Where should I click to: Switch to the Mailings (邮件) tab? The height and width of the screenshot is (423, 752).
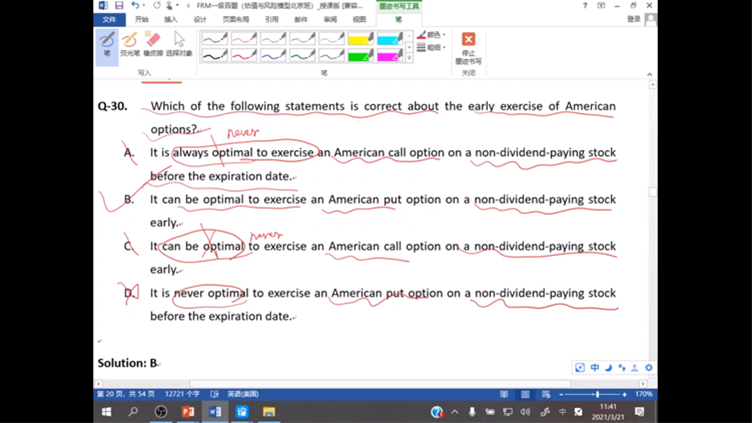301,19
